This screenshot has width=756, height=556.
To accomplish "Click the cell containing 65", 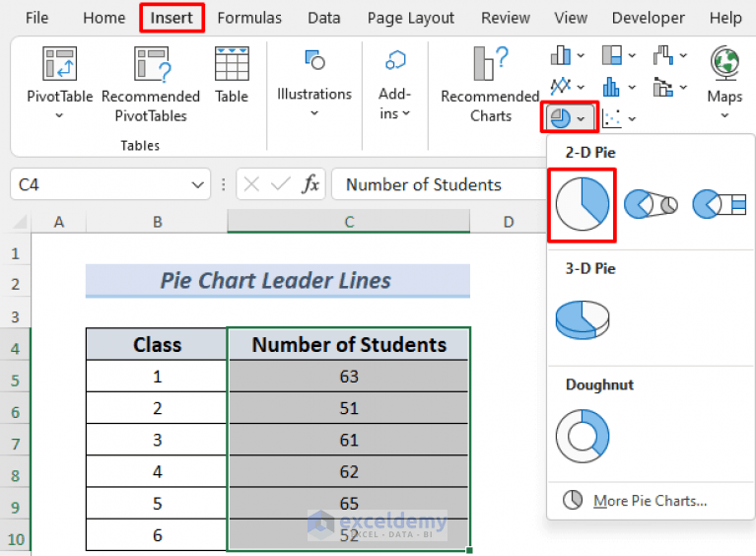I will point(349,503).
